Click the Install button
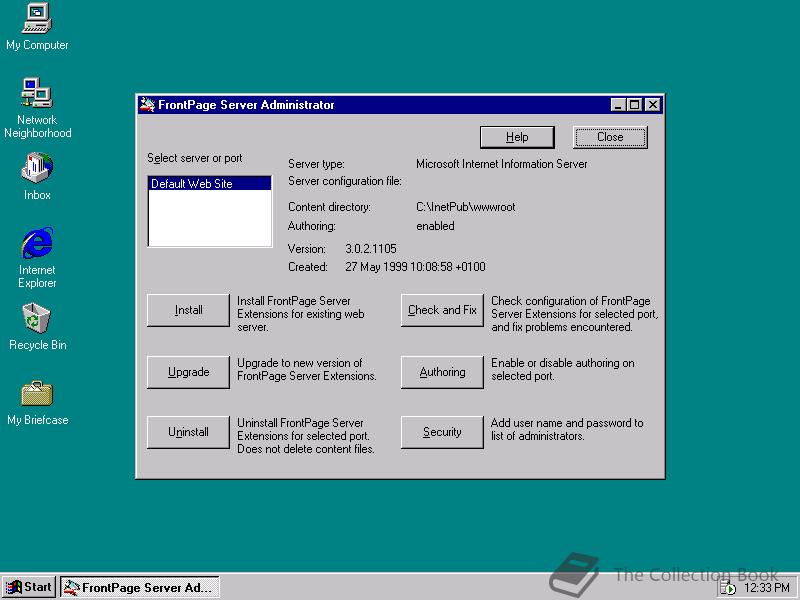The image size is (800, 600). click(188, 310)
